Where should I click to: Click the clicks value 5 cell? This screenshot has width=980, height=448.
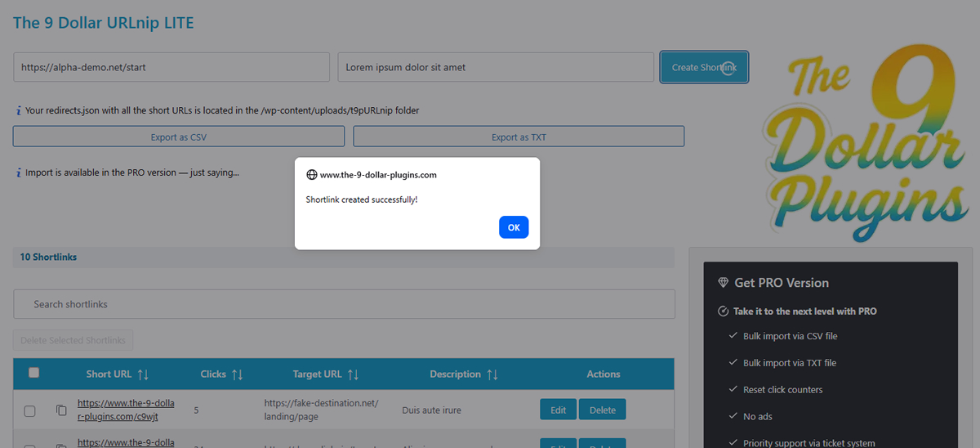click(197, 410)
